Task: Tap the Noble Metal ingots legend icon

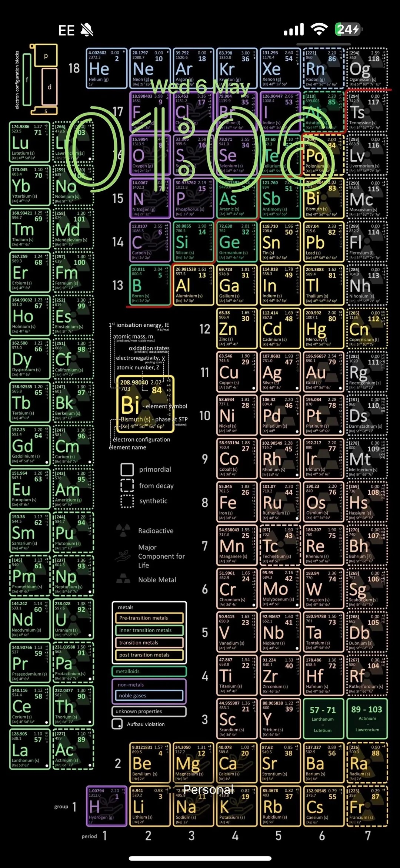Action: coord(123,579)
